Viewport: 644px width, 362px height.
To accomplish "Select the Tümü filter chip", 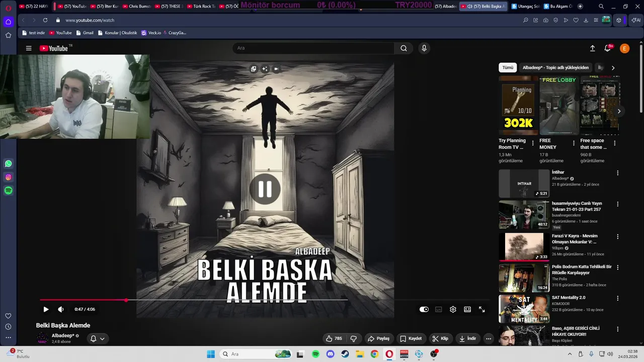I will 508,67.
